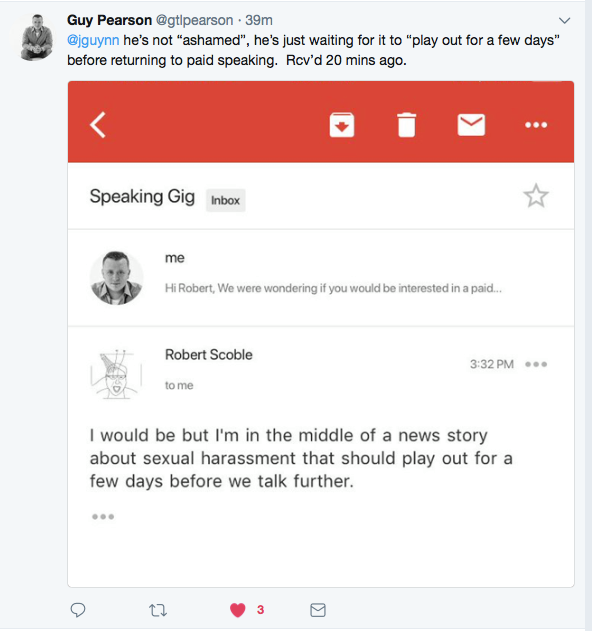The height and width of the screenshot is (631, 592).
Task: Click the 39m tweet timestamp
Action: coord(259,20)
